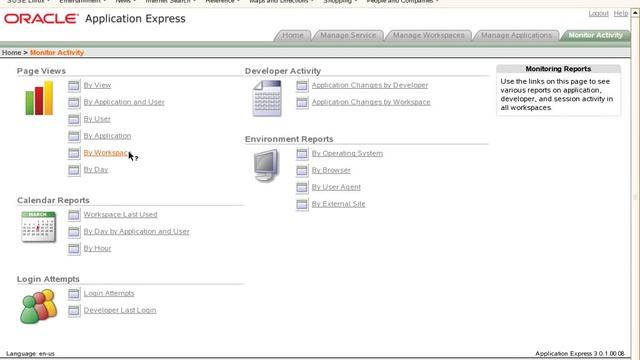Click the report icon beside By Hour
The width and height of the screenshot is (640, 360).
pos(74,249)
